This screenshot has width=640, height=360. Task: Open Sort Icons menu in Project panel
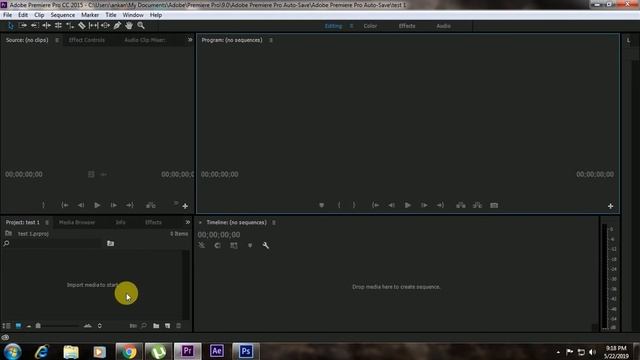(x=100, y=326)
